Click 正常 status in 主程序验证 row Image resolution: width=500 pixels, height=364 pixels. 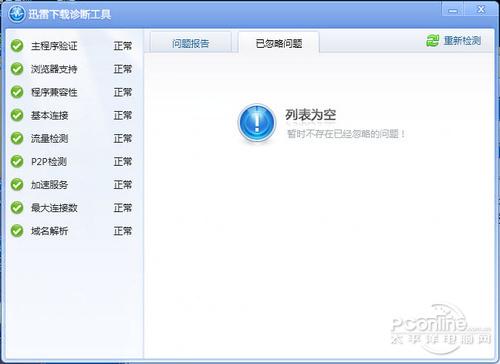123,46
